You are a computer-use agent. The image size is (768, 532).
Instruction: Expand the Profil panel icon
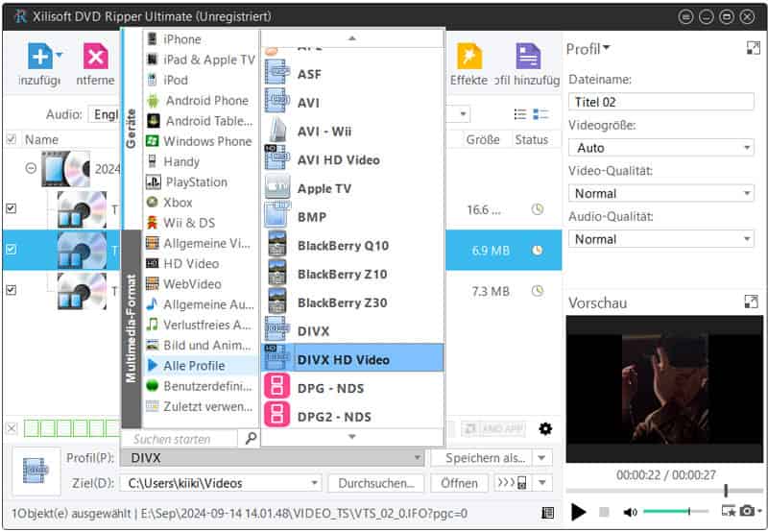(753, 47)
